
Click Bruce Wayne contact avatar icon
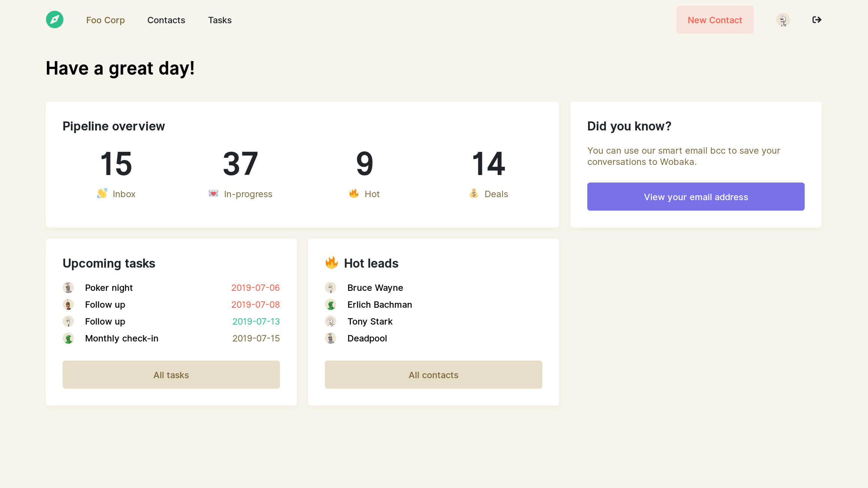click(x=331, y=288)
